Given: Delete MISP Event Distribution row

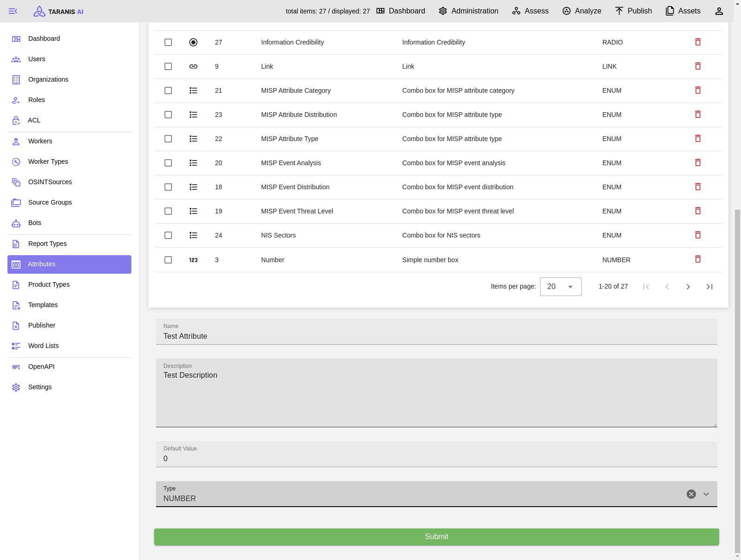Looking at the screenshot, I should coord(697,187).
